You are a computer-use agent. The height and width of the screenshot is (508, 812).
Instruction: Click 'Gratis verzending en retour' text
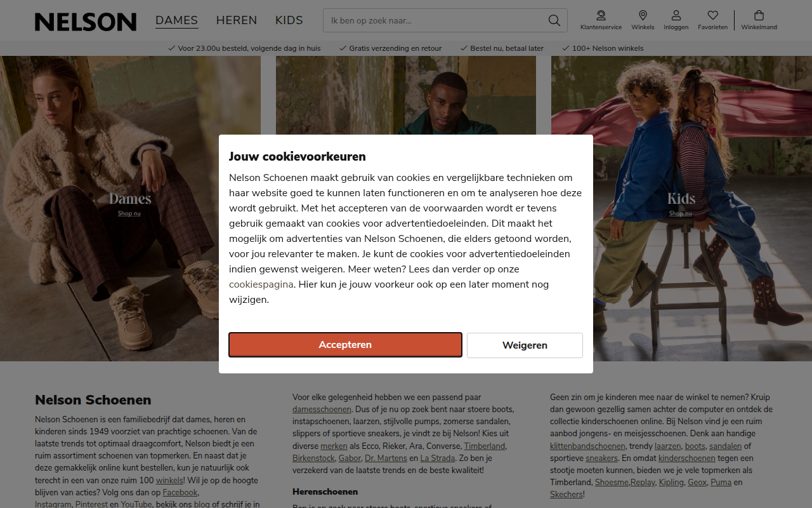(x=395, y=48)
